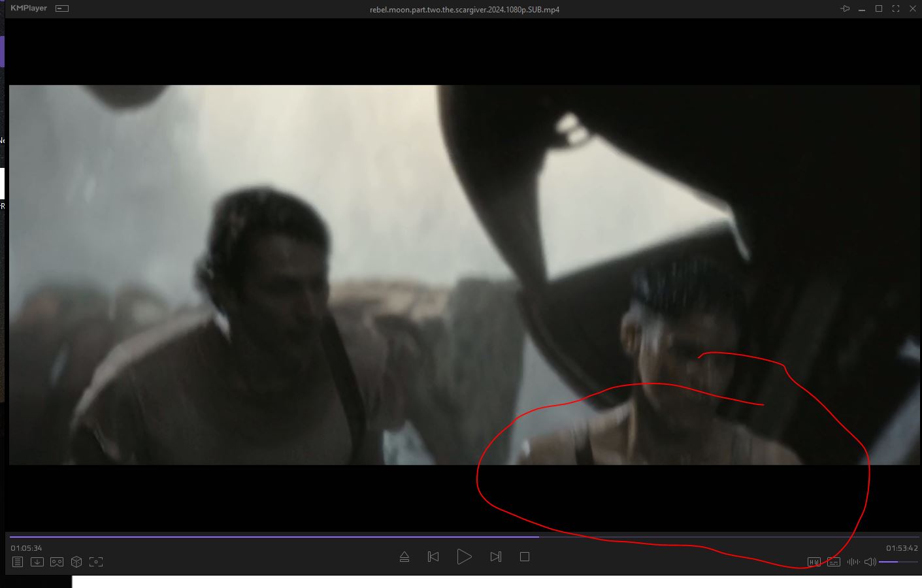Capture a frame with screenshot icon
The height and width of the screenshot is (588, 922).
[x=96, y=562]
